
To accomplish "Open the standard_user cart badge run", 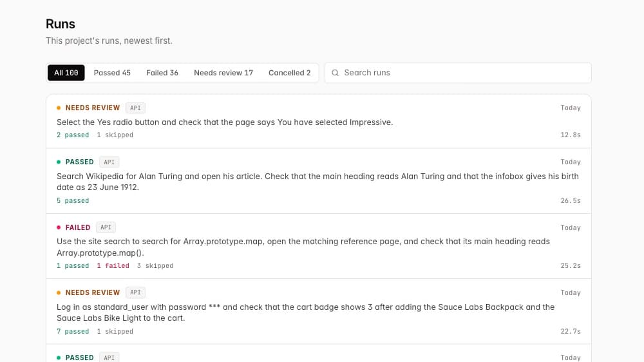I will 319,312.
